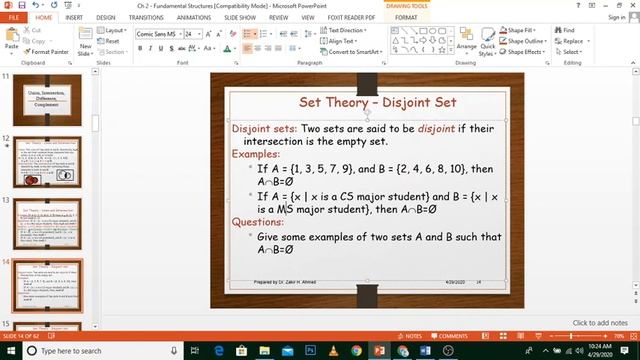Click Sign in
The height and width of the screenshot is (360, 640).
pos(616,17)
